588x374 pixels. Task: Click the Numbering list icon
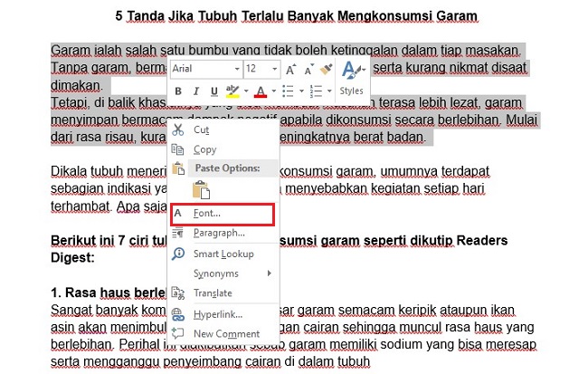tap(316, 91)
